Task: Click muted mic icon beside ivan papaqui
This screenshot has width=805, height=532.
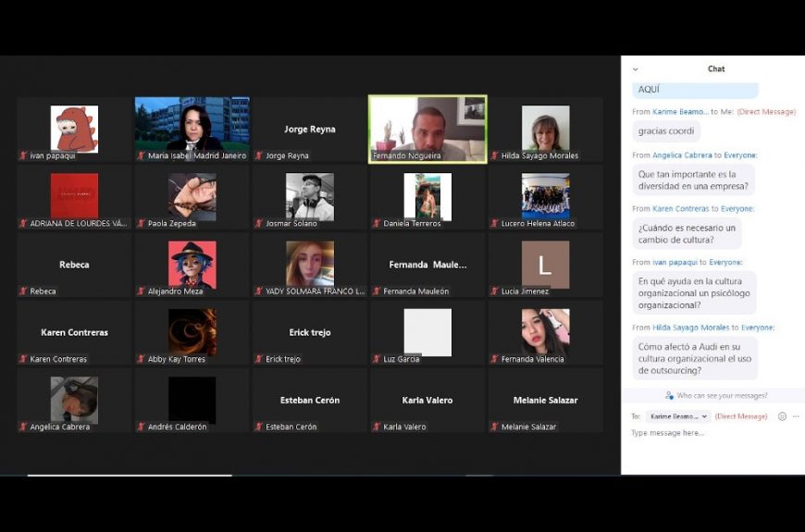Action: point(23,155)
